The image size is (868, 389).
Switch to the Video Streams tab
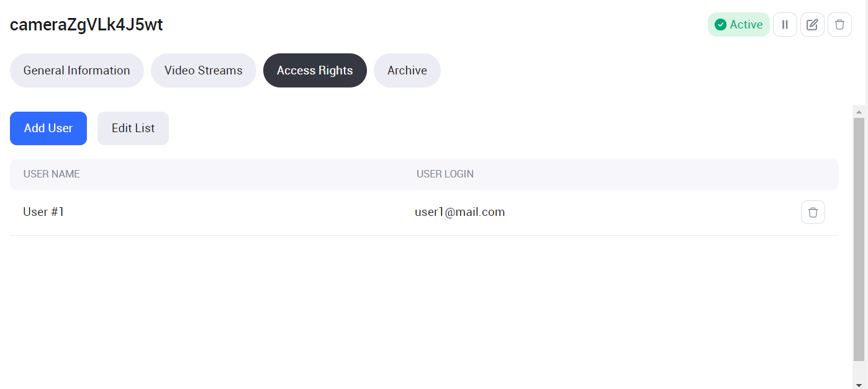click(x=204, y=71)
